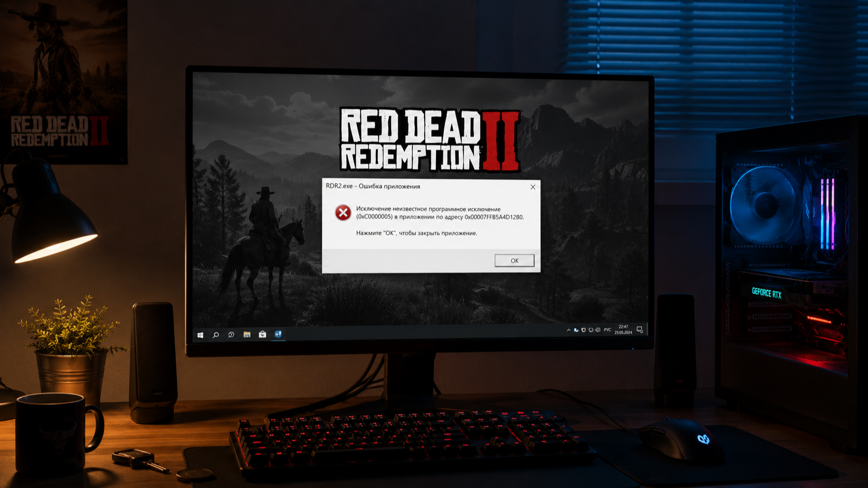868x488 pixels.
Task: Click OK to close the RDR2.exe error
Action: [514, 261]
